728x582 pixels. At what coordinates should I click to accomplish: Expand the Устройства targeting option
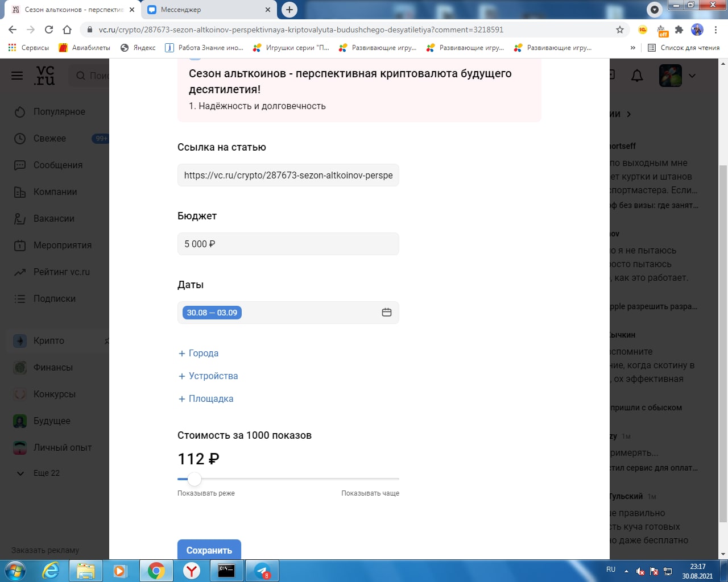(208, 376)
